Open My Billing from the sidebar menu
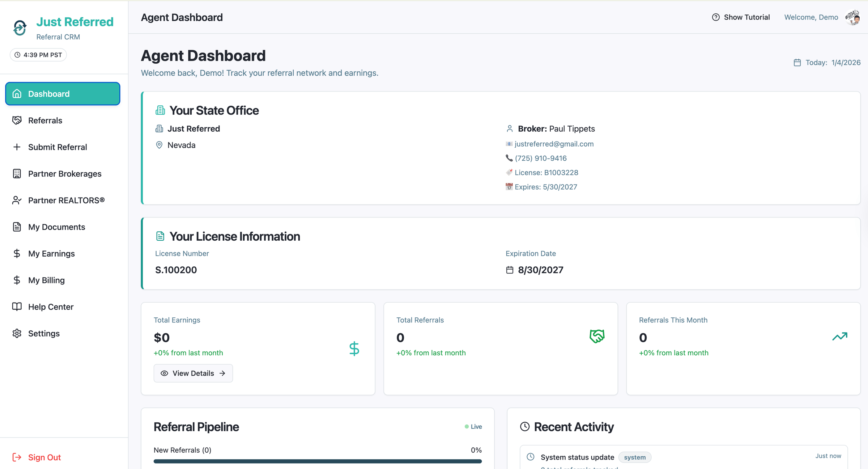Image resolution: width=868 pixels, height=469 pixels. click(x=46, y=280)
